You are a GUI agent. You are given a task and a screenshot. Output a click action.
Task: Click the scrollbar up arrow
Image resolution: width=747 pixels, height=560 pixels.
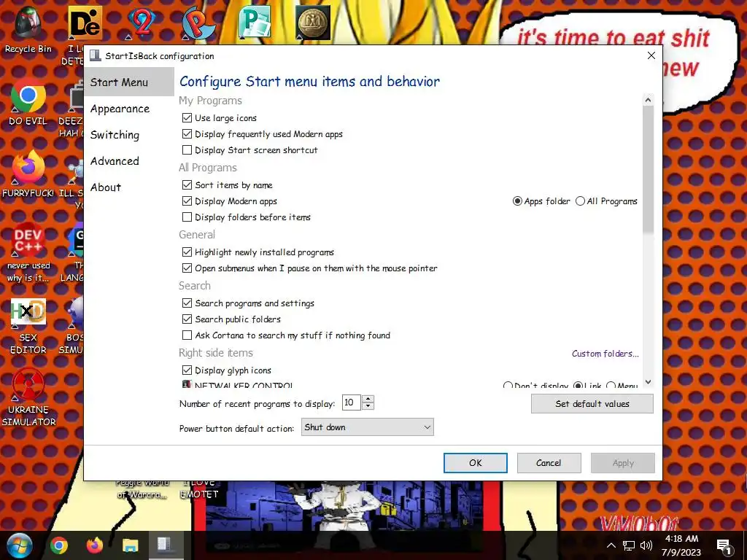pyautogui.click(x=648, y=99)
